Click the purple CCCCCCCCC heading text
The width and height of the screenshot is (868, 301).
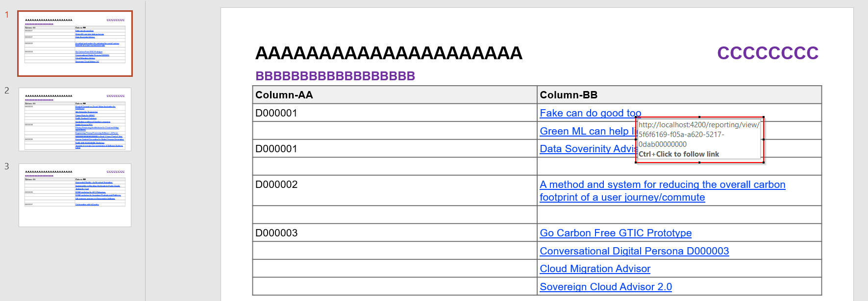point(768,53)
